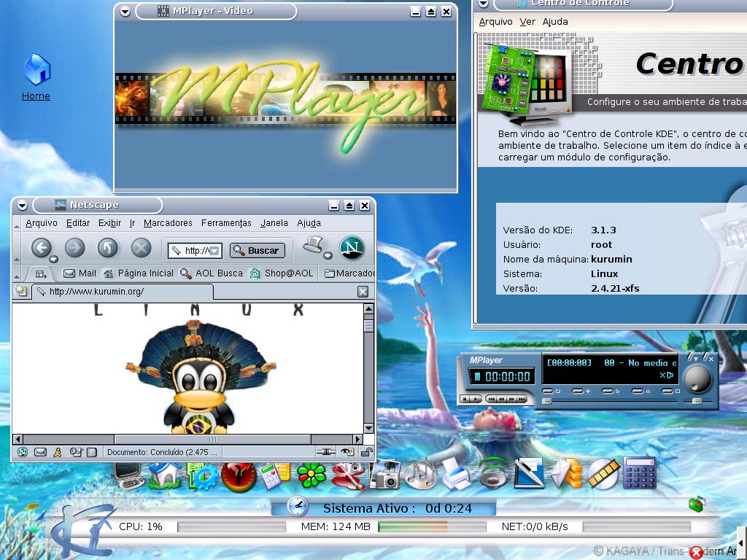Open Shop@AOL toolbar link
The image size is (747, 560).
[282, 273]
